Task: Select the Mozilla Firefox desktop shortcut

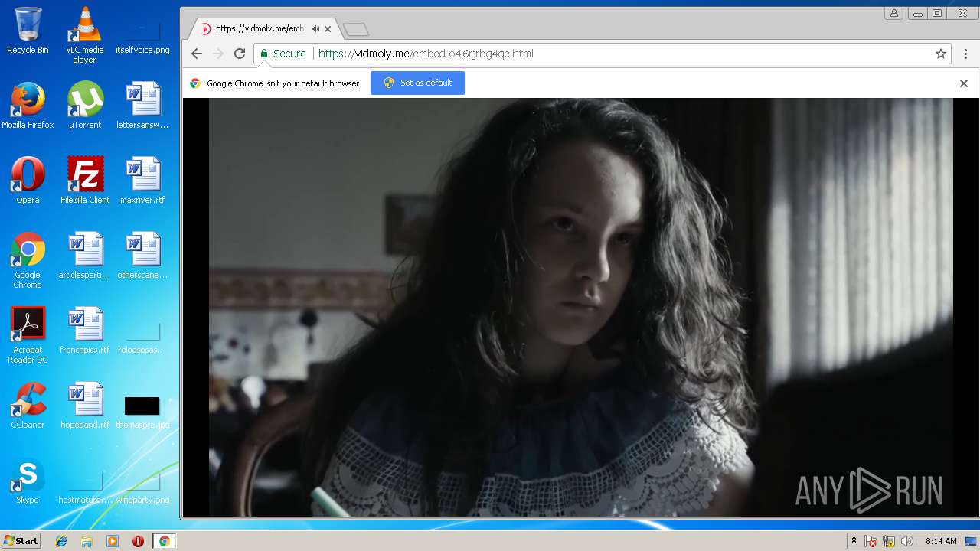Action: click(28, 106)
